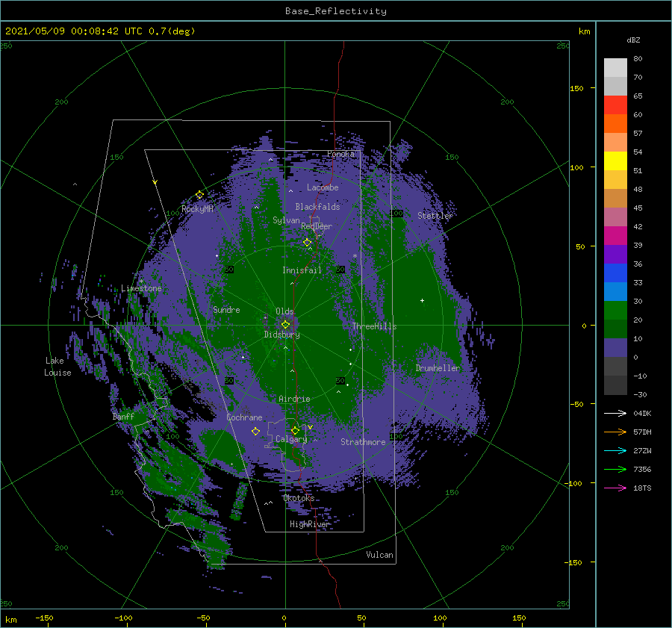Click the 27ZW legend label
Screen dimensions: 672x628
pyautogui.click(x=642, y=450)
